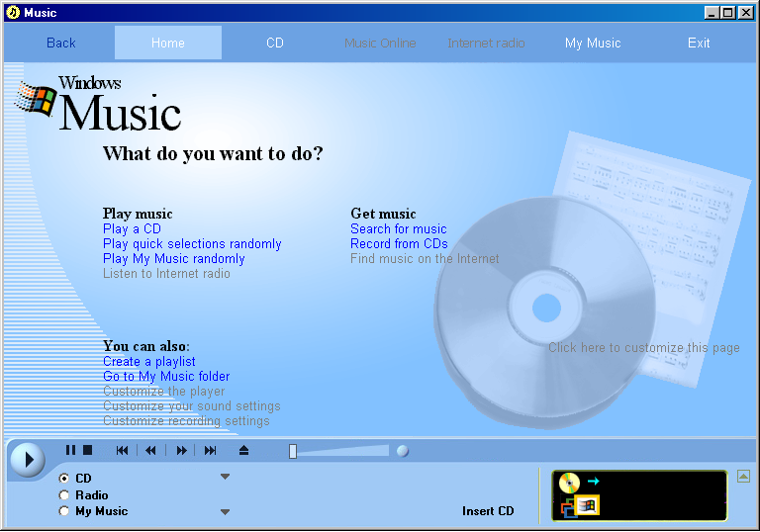The height and width of the screenshot is (532, 760).
Task: Click Record from CDs link
Action: 399,243
